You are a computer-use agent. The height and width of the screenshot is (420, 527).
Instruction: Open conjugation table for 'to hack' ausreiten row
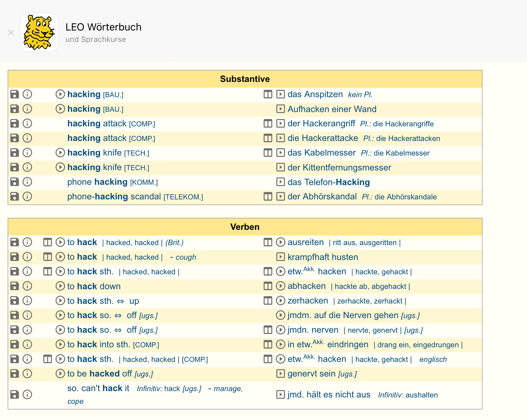pyautogui.click(x=47, y=242)
